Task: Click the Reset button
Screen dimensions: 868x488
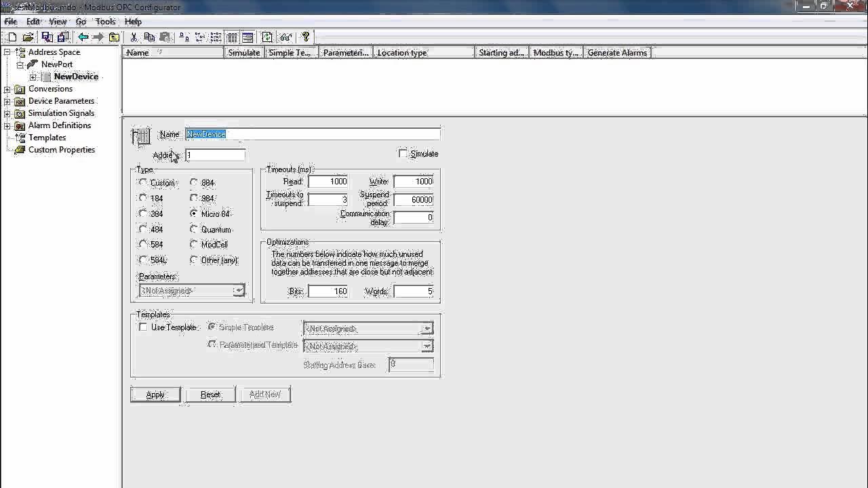Action: tap(210, 394)
